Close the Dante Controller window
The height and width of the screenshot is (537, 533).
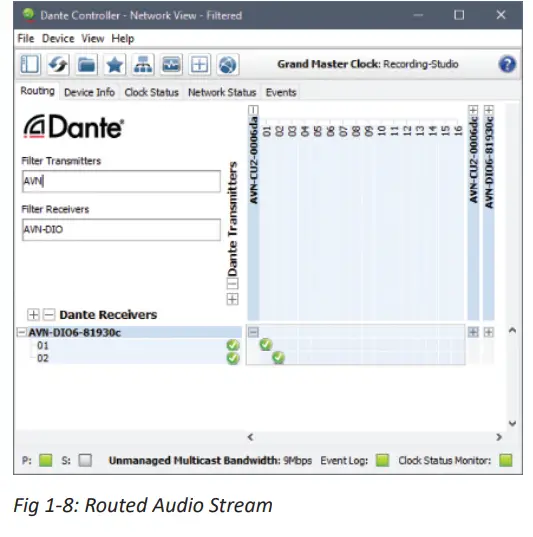(501, 15)
